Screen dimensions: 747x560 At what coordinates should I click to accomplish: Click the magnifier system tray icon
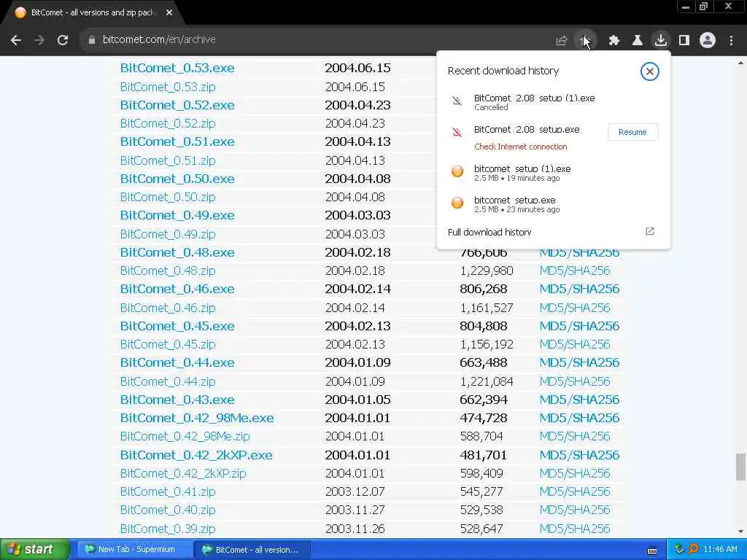click(693, 550)
